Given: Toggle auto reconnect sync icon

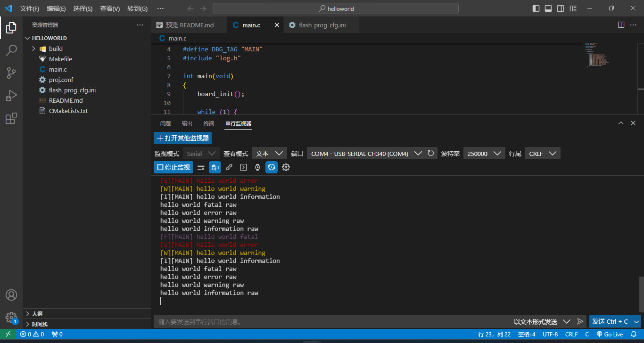Looking at the screenshot, I should [272, 167].
